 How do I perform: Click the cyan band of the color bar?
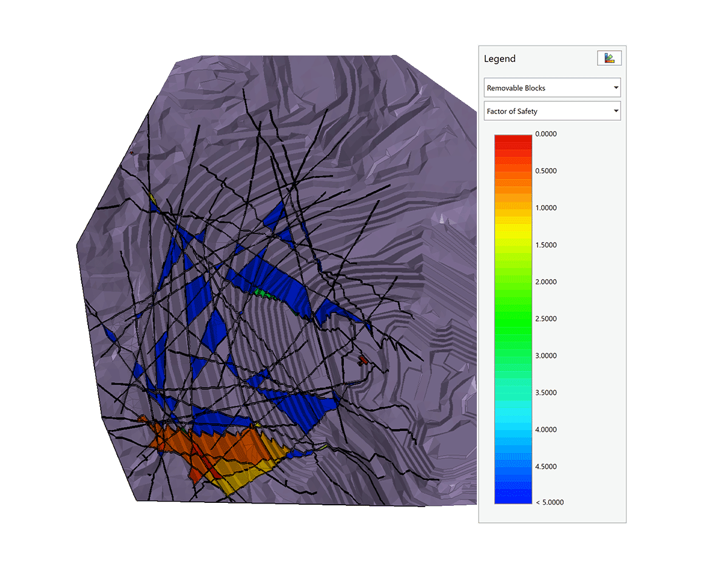coord(513,412)
